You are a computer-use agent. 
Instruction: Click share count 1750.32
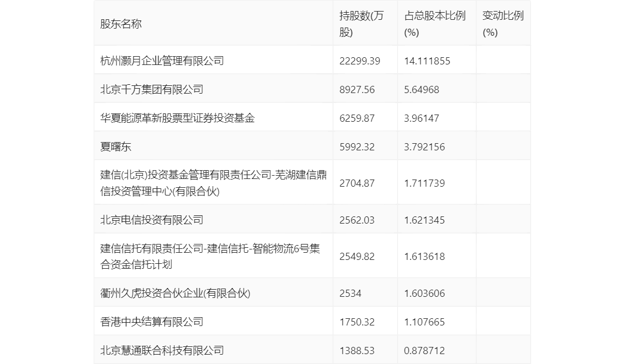357,322
